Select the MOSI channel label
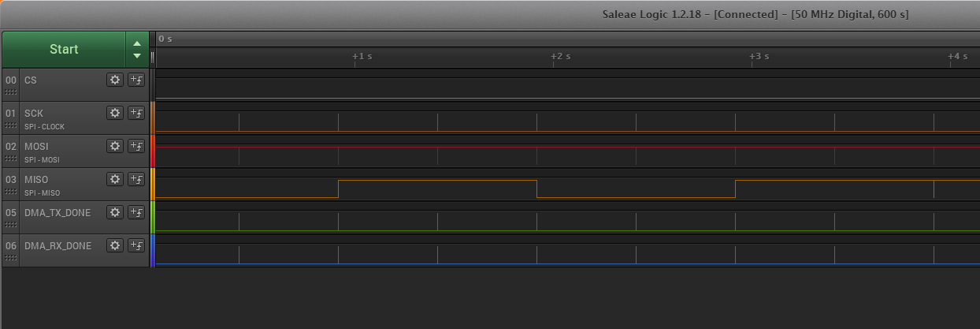Image resolution: width=980 pixels, height=329 pixels. (x=36, y=146)
